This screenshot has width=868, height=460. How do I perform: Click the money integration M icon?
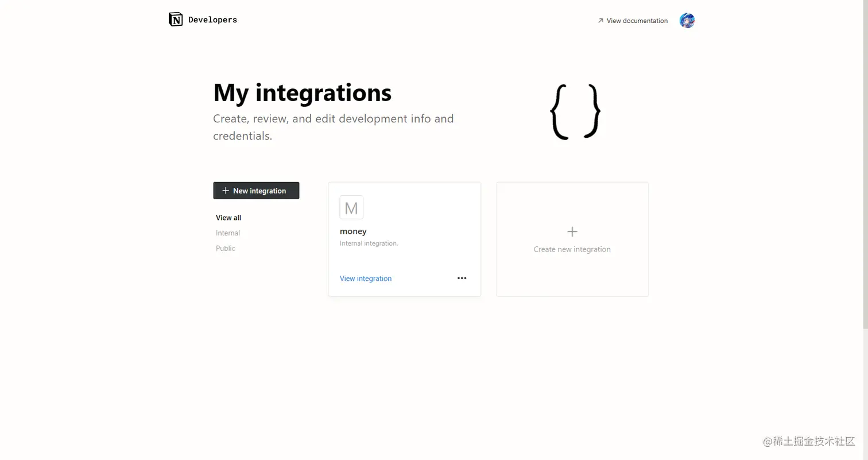(x=351, y=207)
